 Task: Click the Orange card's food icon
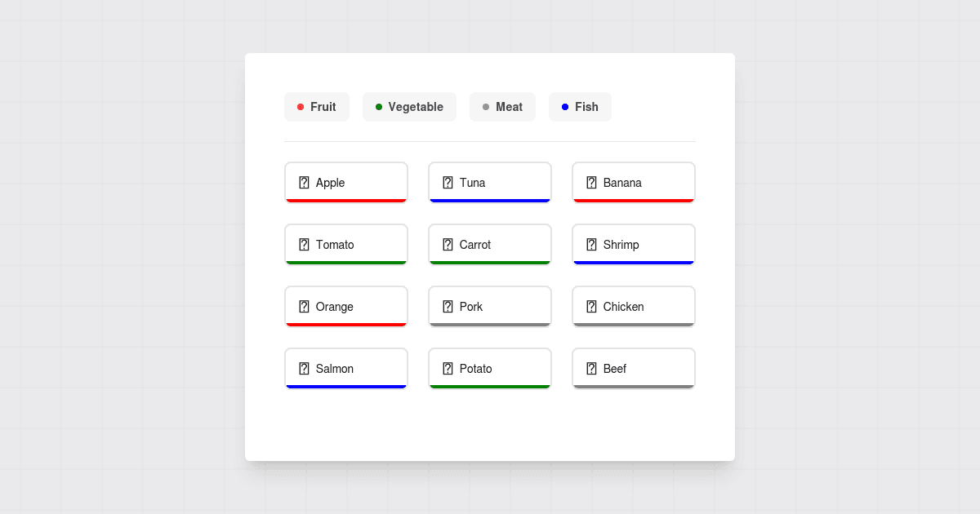pos(305,306)
